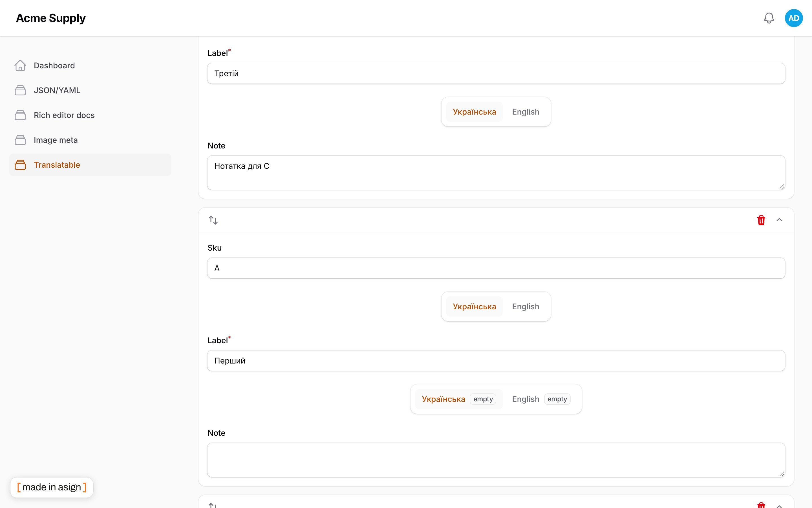Open the AD user avatar menu

point(794,18)
